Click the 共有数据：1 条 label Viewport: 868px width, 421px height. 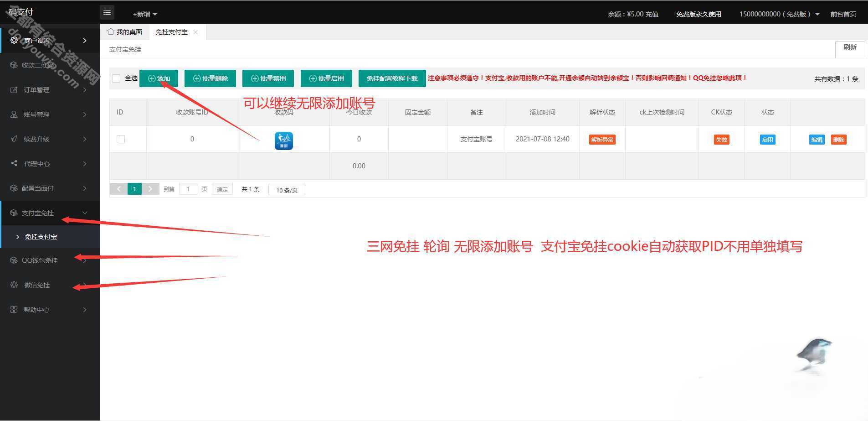click(836, 79)
